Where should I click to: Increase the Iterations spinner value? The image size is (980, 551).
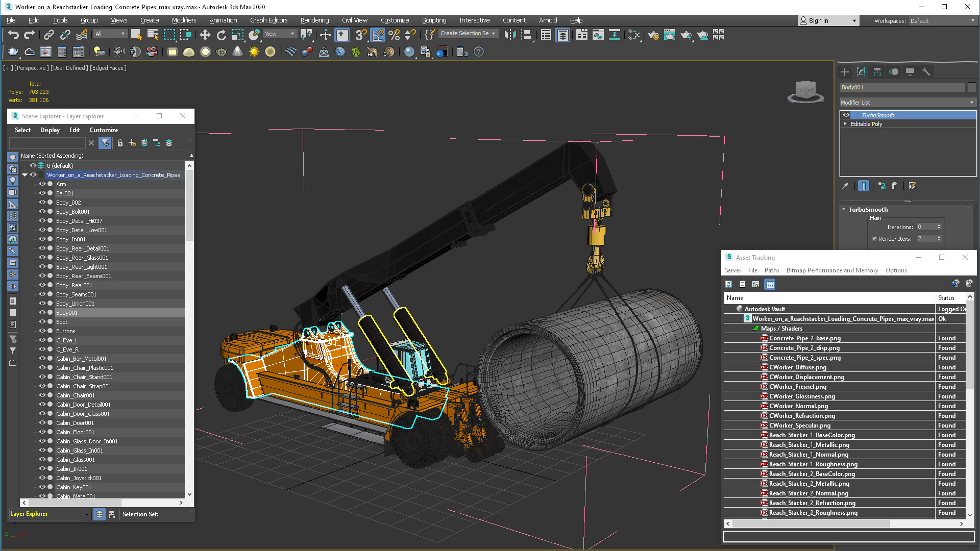pos(939,225)
